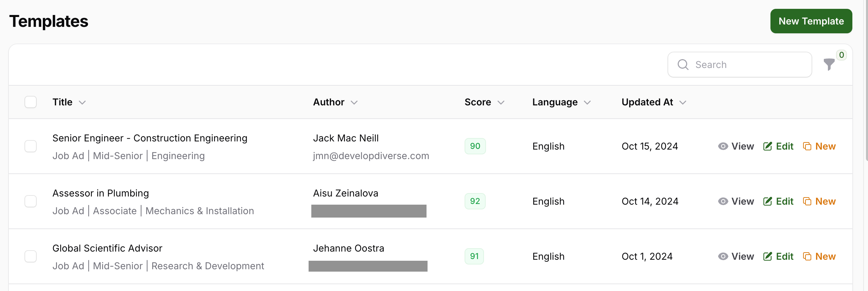Open the Author column dropdown chevron
This screenshot has width=868, height=291.
354,102
